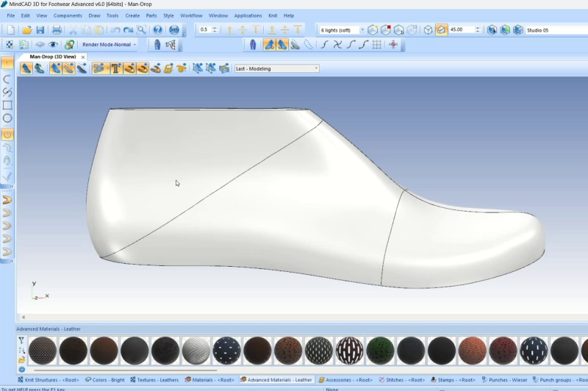Open the Components menu
Screen dimensions: 588x391
pyautogui.click(x=68, y=15)
